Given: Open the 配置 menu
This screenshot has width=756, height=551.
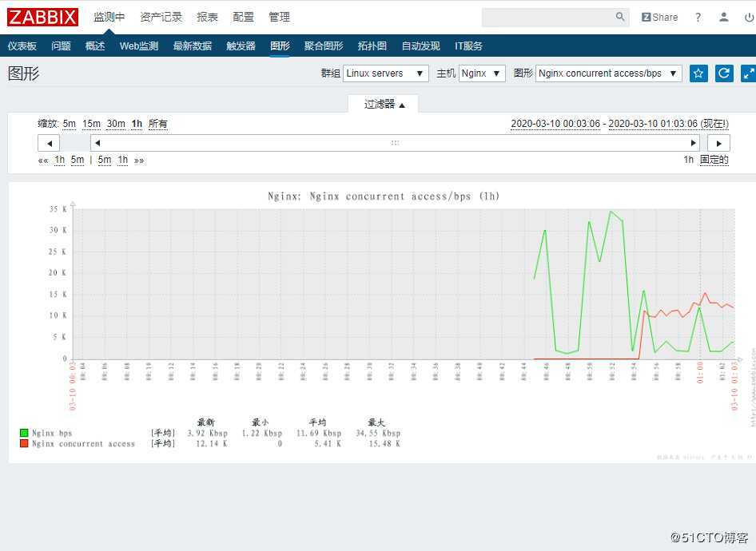Looking at the screenshot, I should (x=242, y=16).
